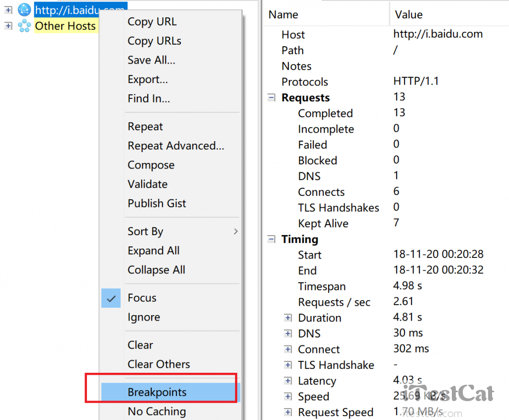The width and height of the screenshot is (509, 420).
Task: Expand the Duration row
Action: (288, 318)
